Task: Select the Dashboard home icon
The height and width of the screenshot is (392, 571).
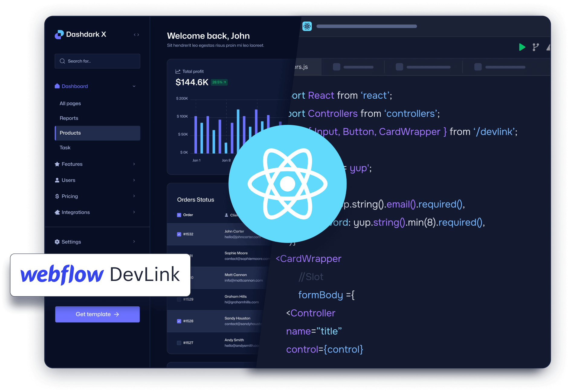Action: click(x=57, y=86)
